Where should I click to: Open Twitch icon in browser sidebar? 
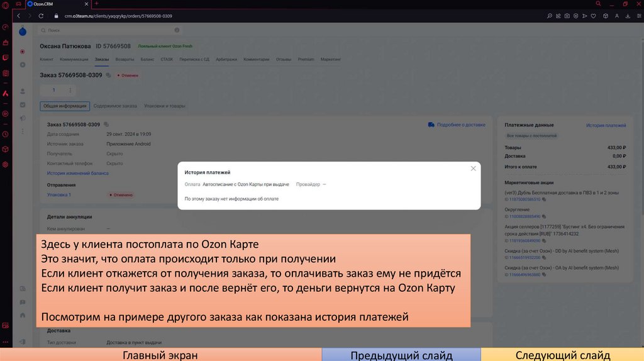5,58
